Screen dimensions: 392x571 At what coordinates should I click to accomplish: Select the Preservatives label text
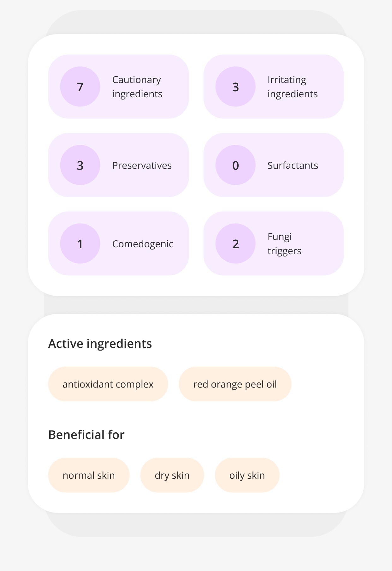click(x=142, y=165)
